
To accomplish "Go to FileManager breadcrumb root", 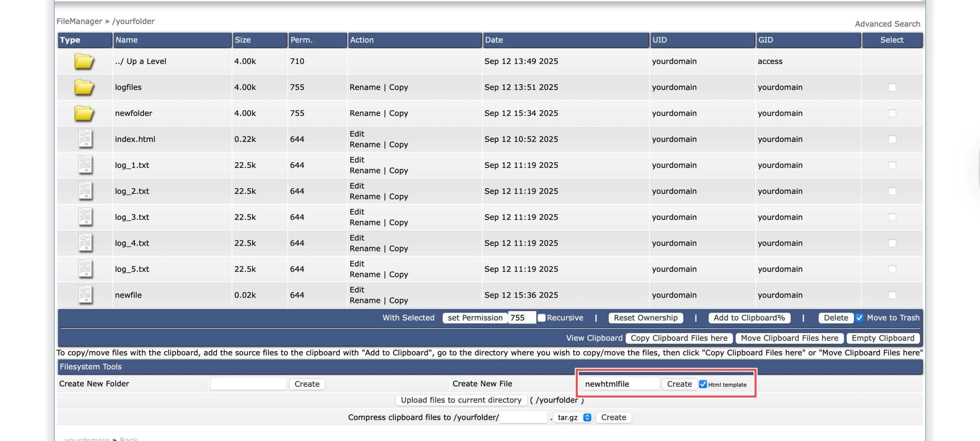I will coord(79,21).
